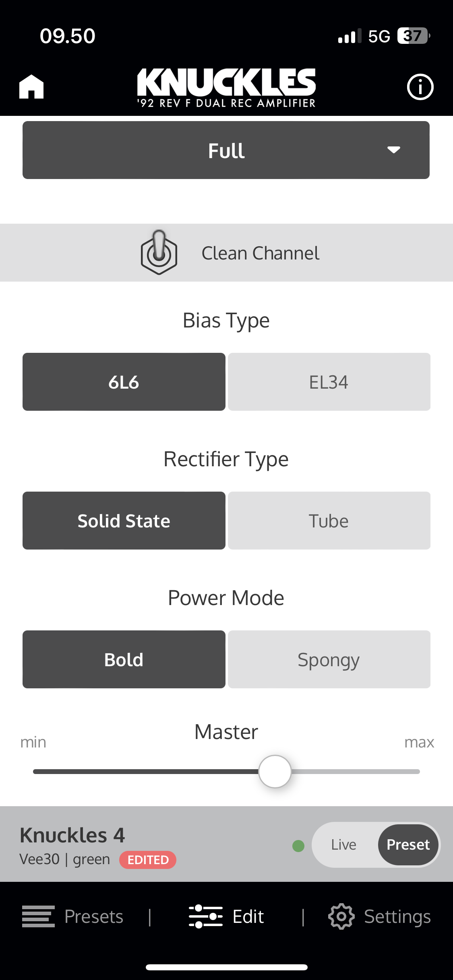453x980 pixels.
Task: Click the Master volume slider handle
Action: pyautogui.click(x=275, y=771)
